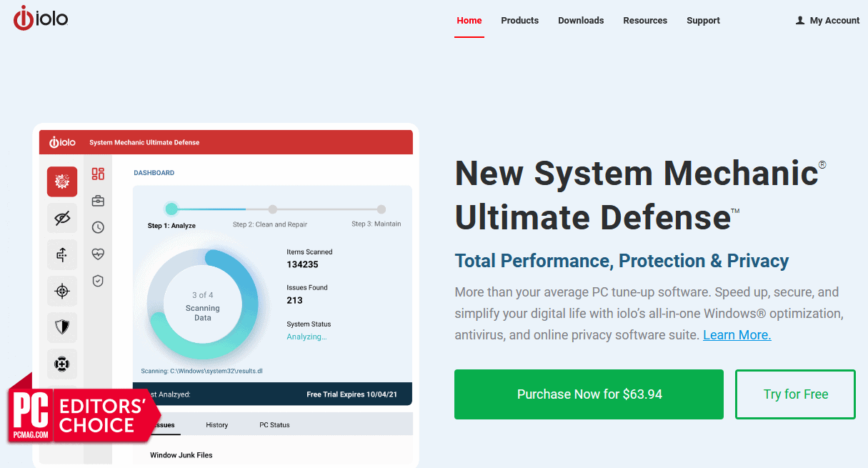The height and width of the screenshot is (468, 868).
Task: Open the shield-check security status icon
Action: pos(98,280)
